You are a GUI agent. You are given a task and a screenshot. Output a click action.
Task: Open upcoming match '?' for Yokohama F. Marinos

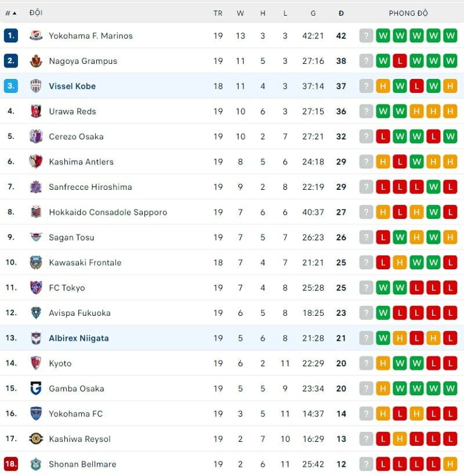[366, 35]
